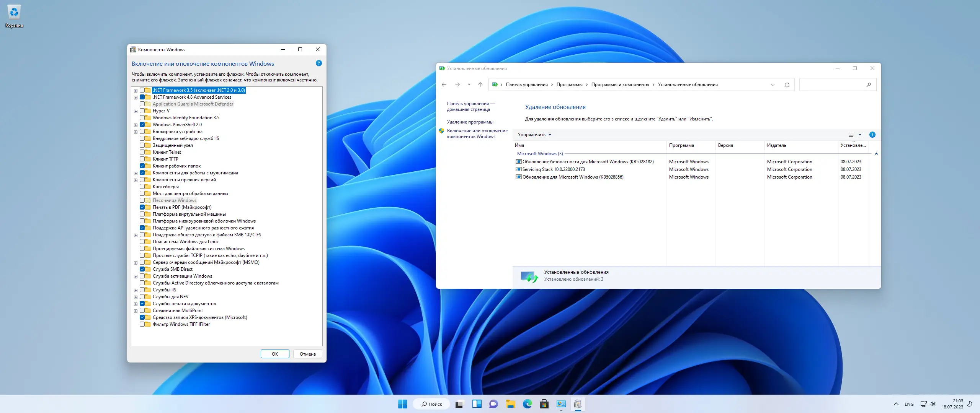Open Microsoft Edge from the taskbar
This screenshot has height=413, width=980.
point(527,404)
